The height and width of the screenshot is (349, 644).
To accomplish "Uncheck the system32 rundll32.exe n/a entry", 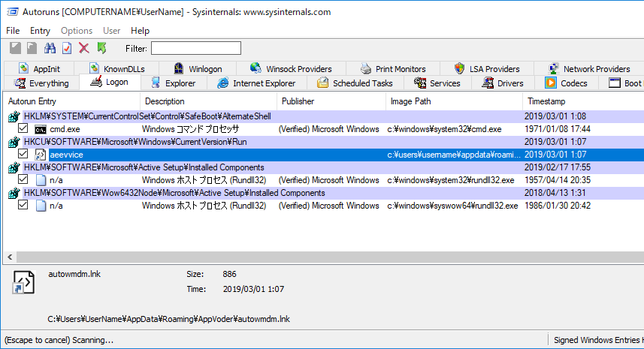I will click(x=23, y=179).
